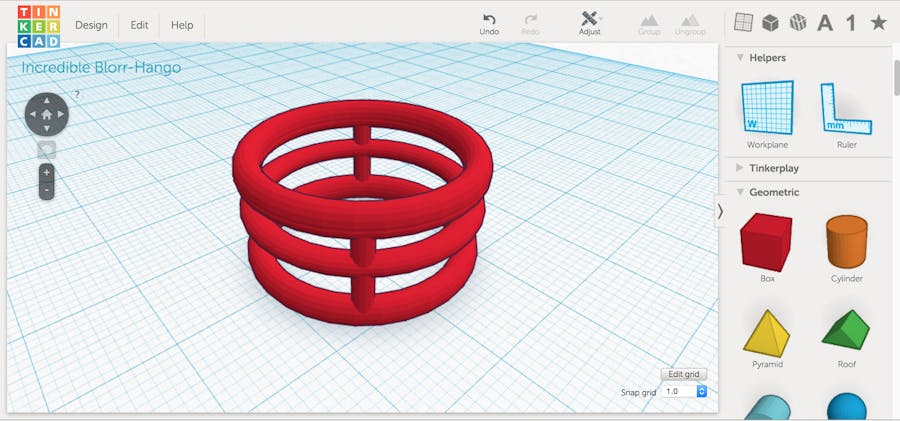Click the Edit grid button
Image resolution: width=900 pixels, height=421 pixels.
(x=684, y=374)
